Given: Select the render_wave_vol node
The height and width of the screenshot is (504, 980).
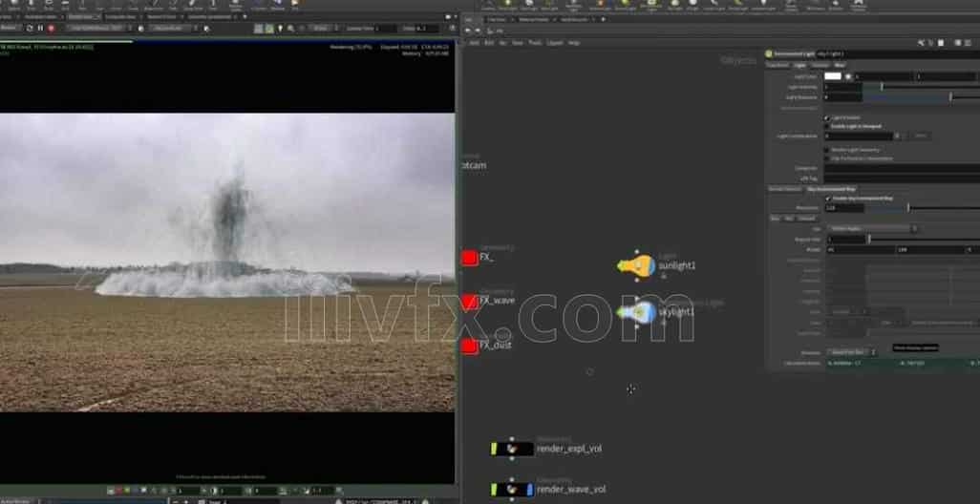Looking at the screenshot, I should tap(512, 489).
